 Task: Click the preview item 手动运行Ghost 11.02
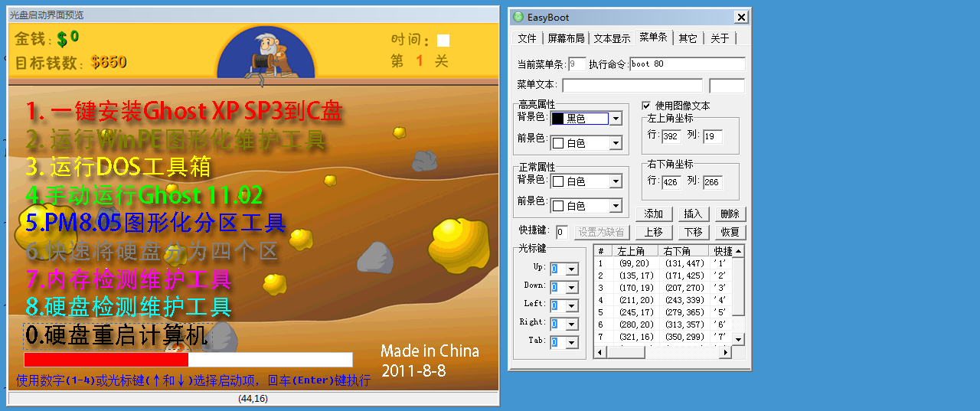tap(145, 194)
